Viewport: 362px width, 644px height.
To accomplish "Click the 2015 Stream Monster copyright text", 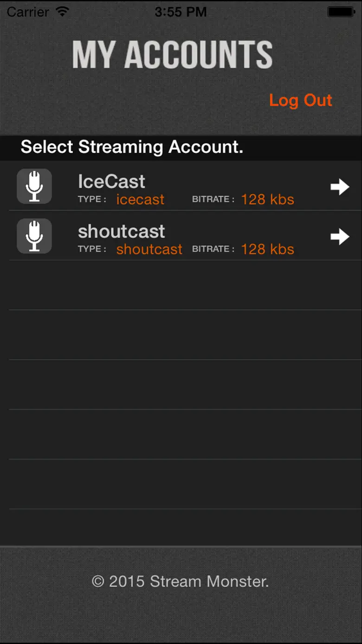I will (x=180, y=581).
